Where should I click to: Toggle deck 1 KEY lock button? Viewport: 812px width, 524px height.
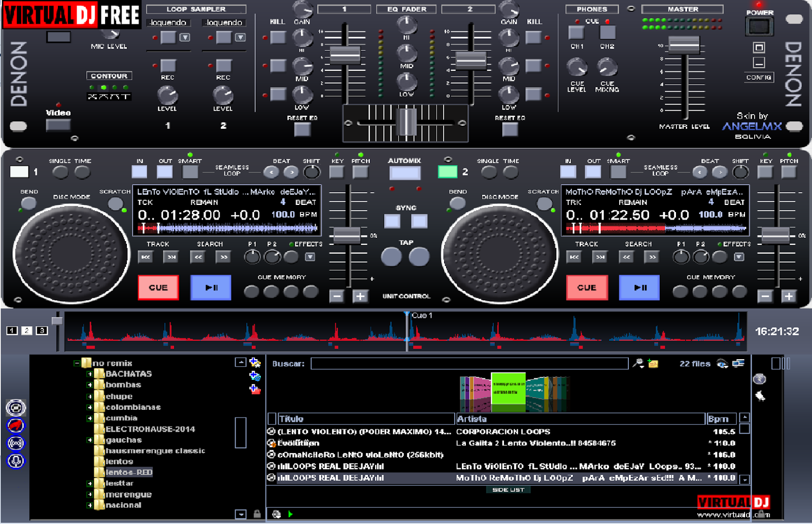coord(336,172)
